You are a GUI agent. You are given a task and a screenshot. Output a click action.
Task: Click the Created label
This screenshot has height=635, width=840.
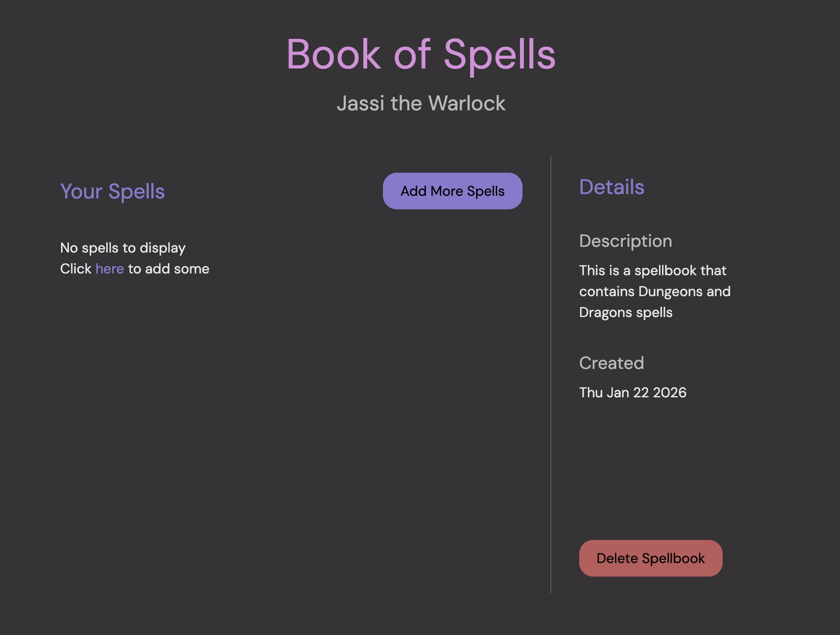pyautogui.click(x=611, y=363)
